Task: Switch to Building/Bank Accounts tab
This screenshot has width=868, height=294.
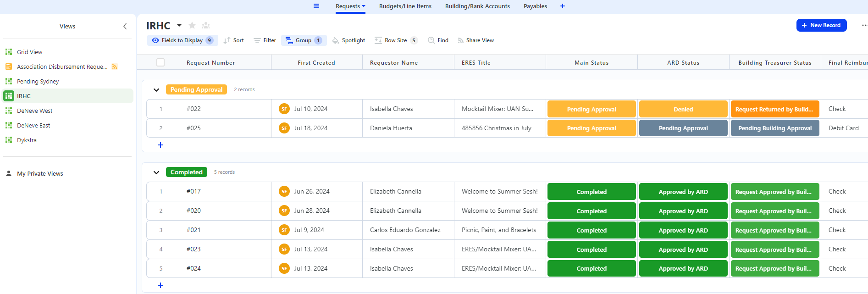Action: point(477,6)
